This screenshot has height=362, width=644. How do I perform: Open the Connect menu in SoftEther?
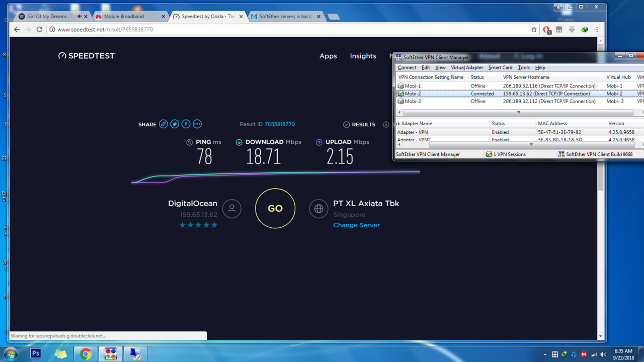point(407,67)
